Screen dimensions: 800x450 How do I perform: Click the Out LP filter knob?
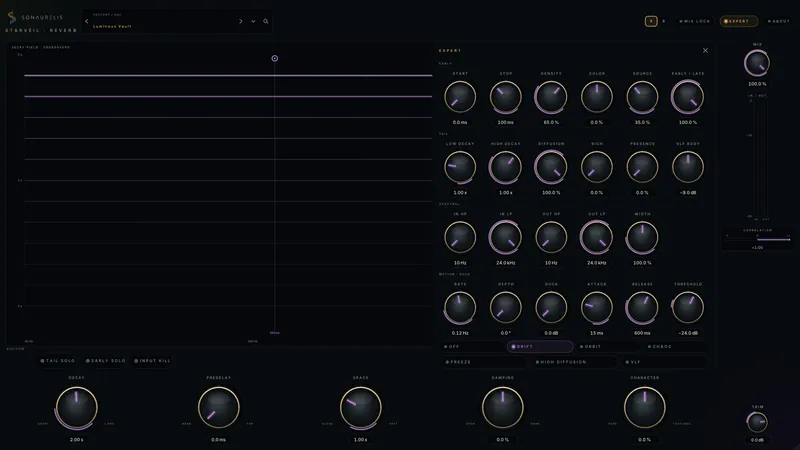(596, 237)
